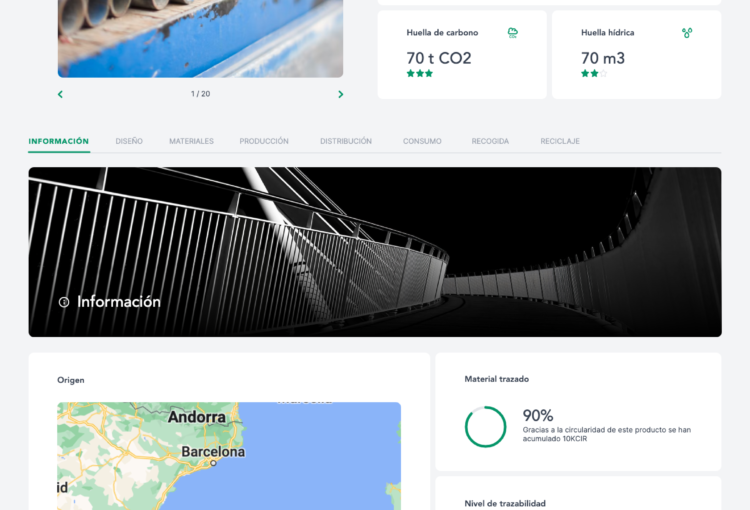The image size is (750, 510).
Task: Click the carbon footprint three-star rating
Action: [x=419, y=73]
